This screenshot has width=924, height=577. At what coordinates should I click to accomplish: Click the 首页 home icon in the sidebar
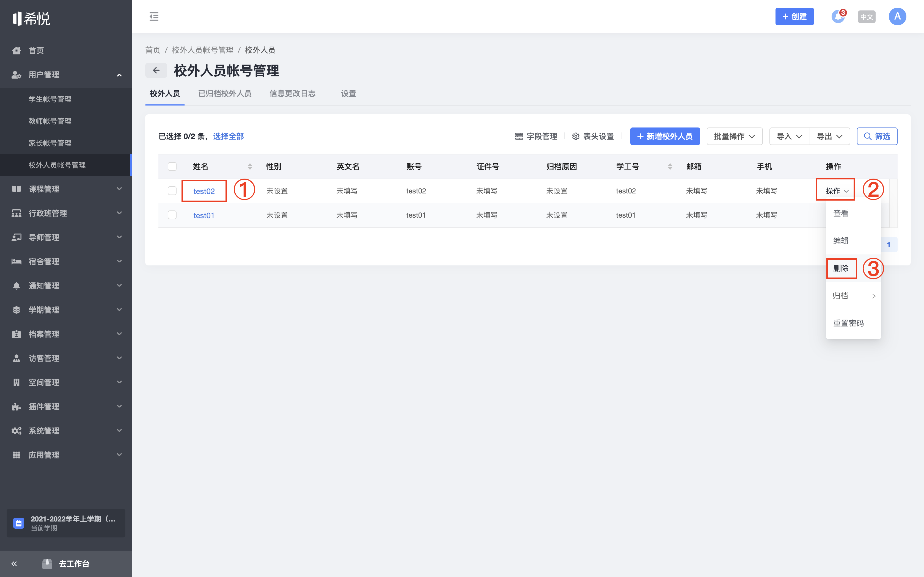click(x=16, y=50)
